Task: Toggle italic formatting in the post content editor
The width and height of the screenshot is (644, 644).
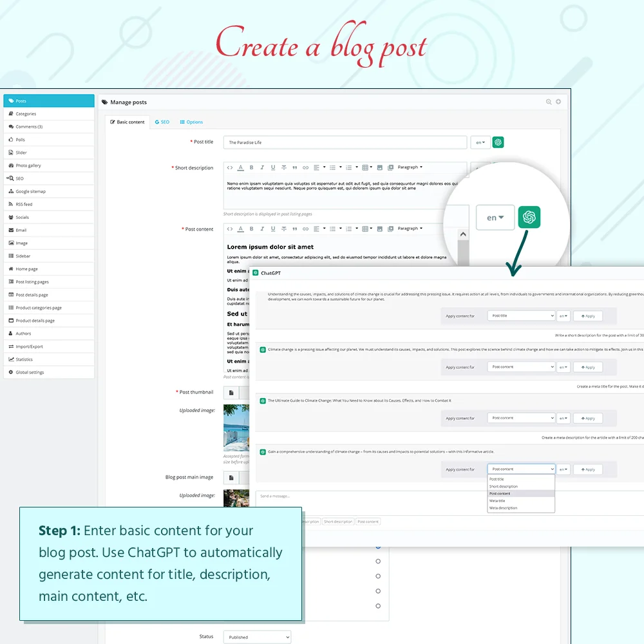Action: [261, 229]
